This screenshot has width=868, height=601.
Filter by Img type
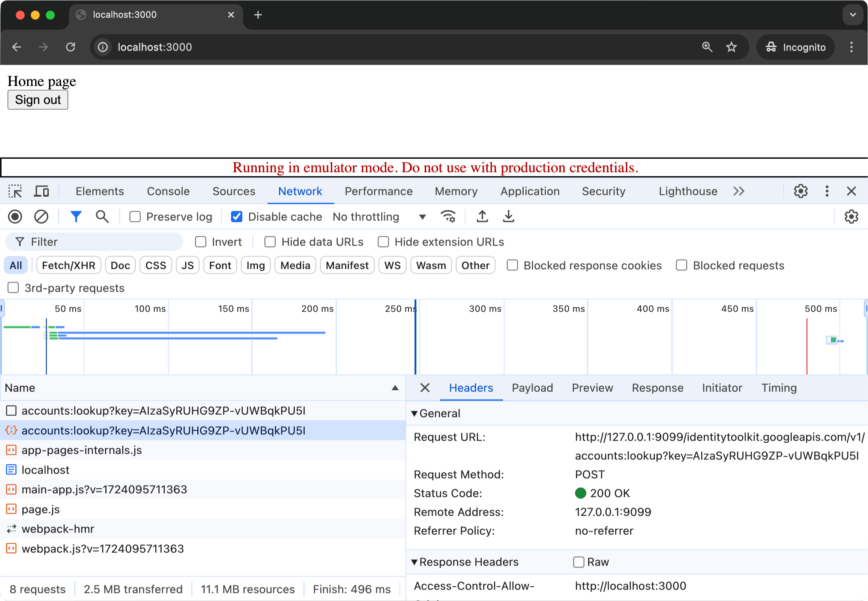click(255, 266)
